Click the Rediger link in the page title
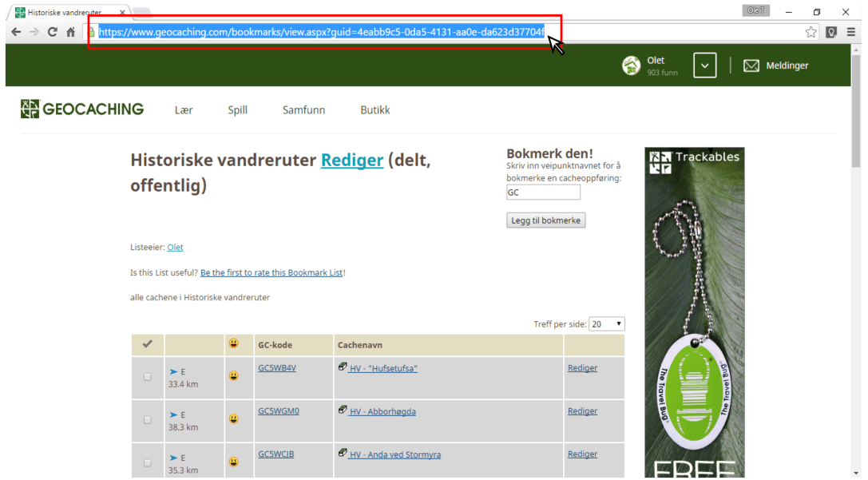The image size is (868, 480). pos(352,160)
